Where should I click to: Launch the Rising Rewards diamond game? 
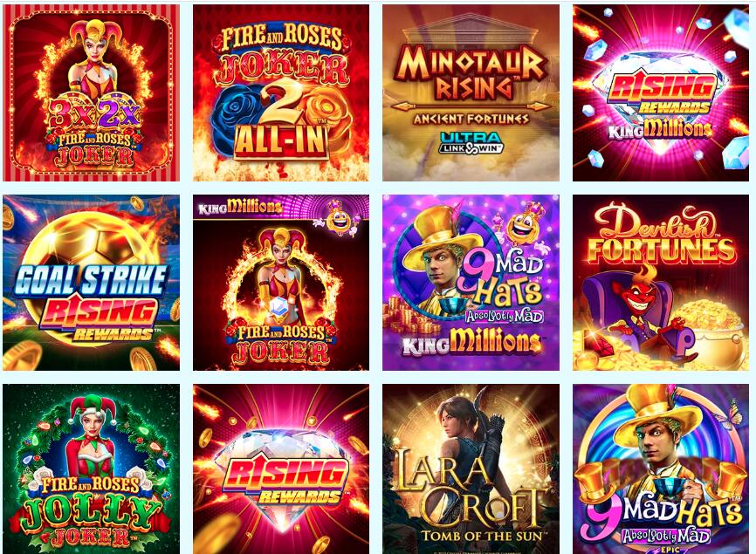(281, 469)
